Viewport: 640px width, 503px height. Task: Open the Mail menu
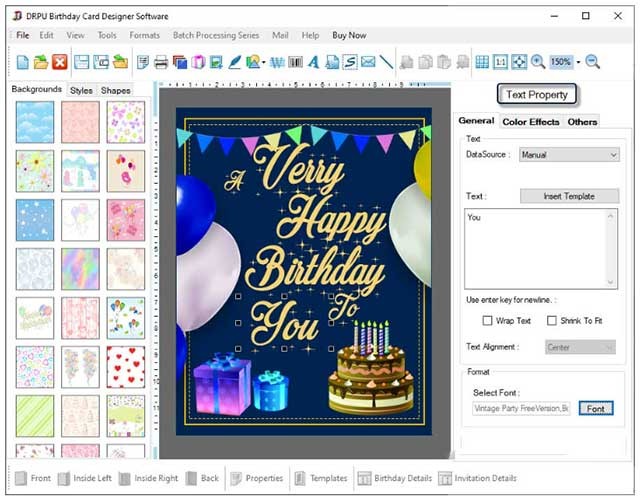[x=280, y=35]
